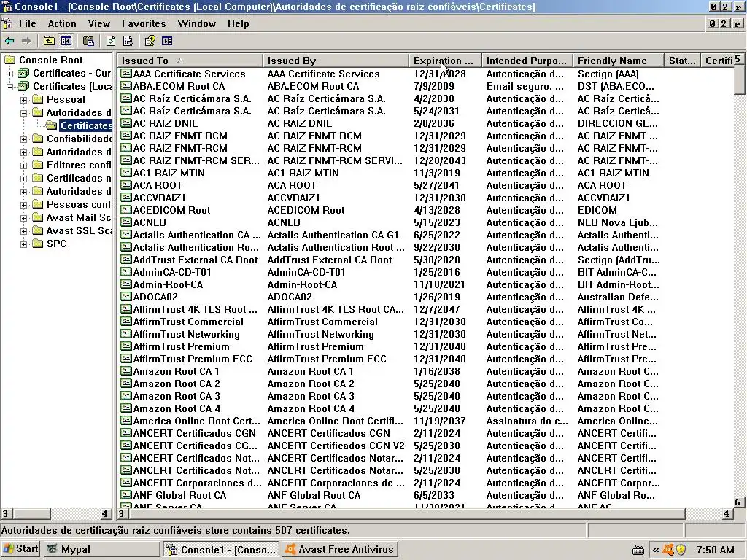747x560 pixels.
Task: Click certificate icon of ABA.ECOM Root CA row
Action: pos(125,86)
